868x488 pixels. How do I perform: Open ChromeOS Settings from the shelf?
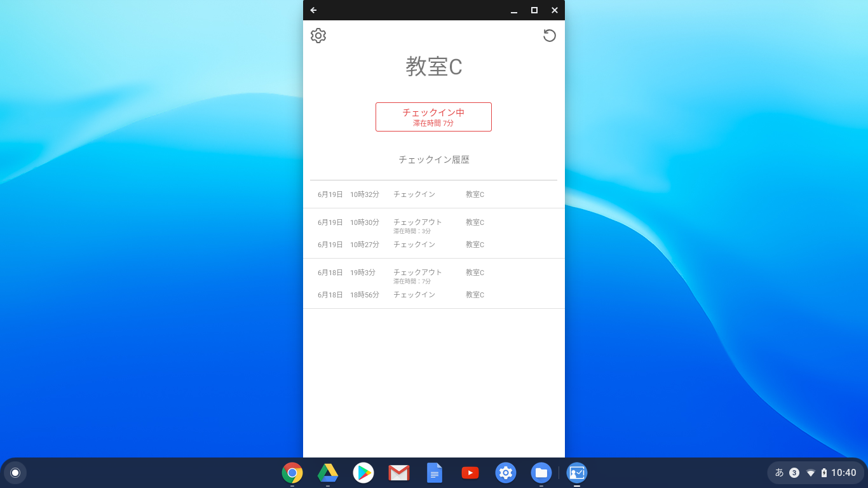506,473
